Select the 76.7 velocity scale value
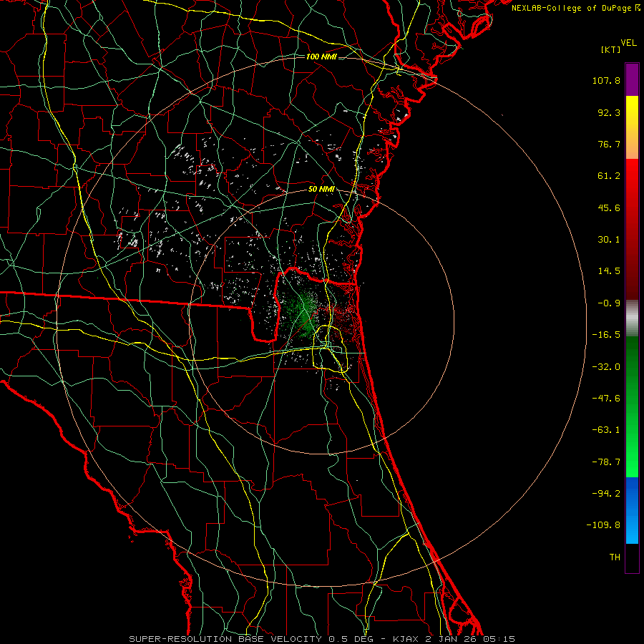Screen dimensions: 644x644 609,144
